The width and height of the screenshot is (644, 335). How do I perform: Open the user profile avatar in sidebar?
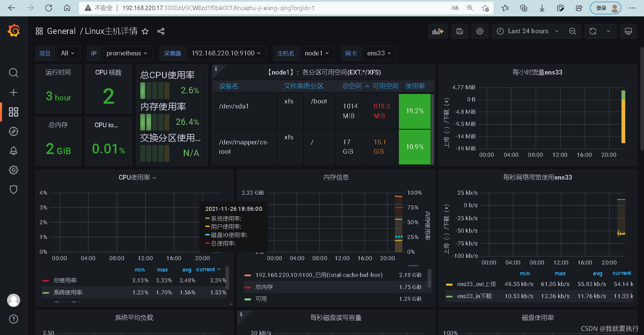[x=13, y=300]
